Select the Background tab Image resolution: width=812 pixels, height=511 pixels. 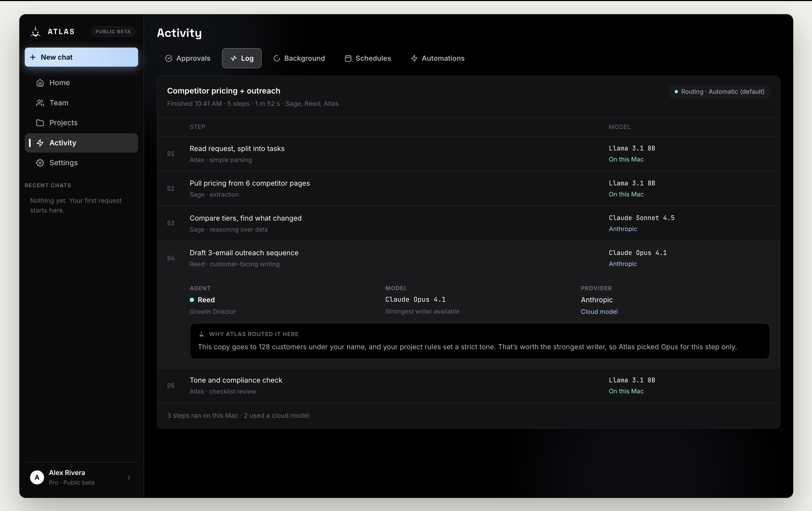[299, 58]
